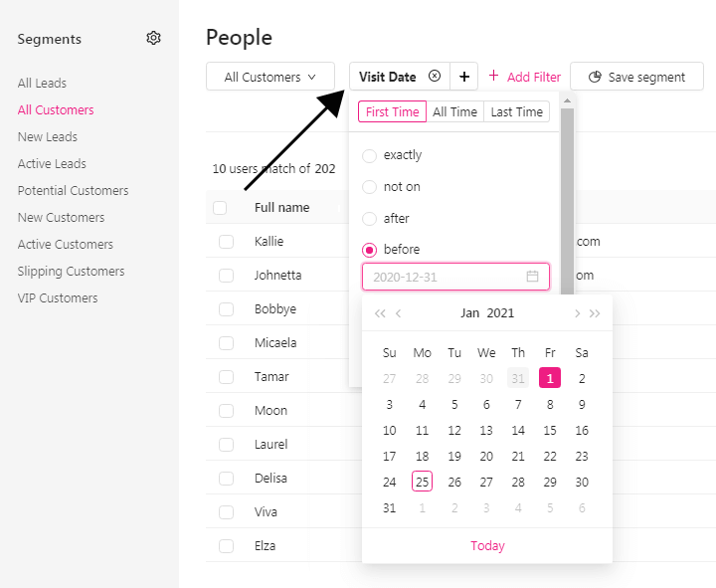Tick the checkbox next to Kallie
This screenshot has height=588, width=716.
227,242
